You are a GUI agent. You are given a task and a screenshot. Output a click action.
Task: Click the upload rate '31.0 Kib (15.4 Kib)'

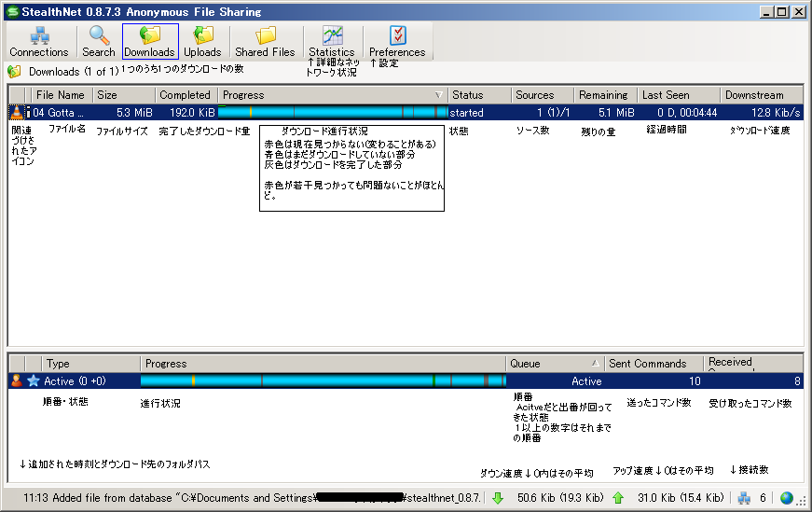(681, 498)
